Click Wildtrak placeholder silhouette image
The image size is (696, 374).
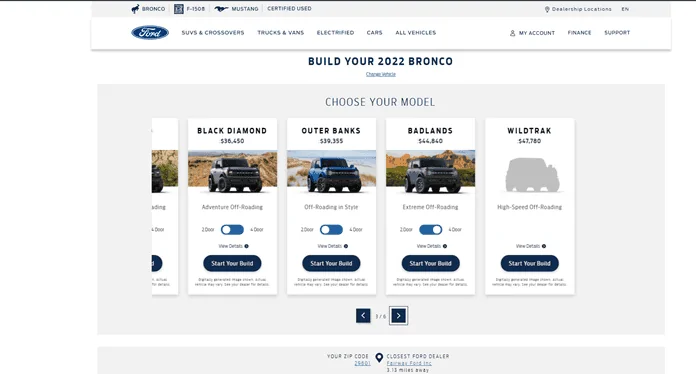coord(532,174)
